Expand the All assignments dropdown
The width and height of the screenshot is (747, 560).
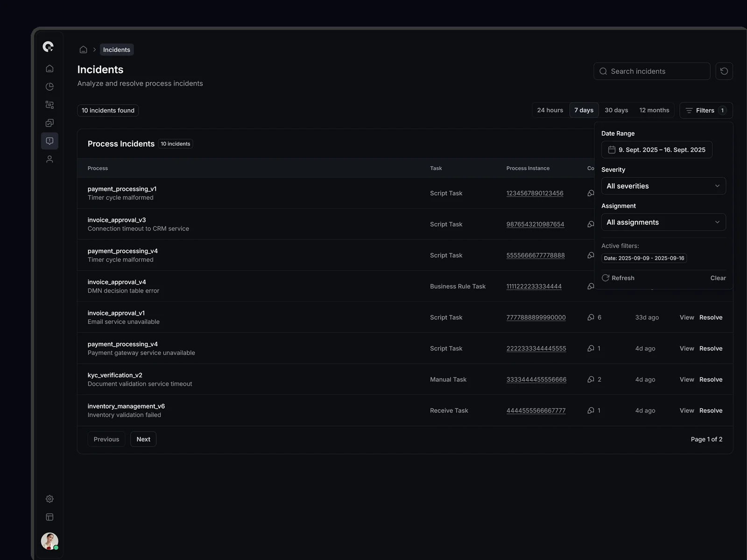(663, 223)
